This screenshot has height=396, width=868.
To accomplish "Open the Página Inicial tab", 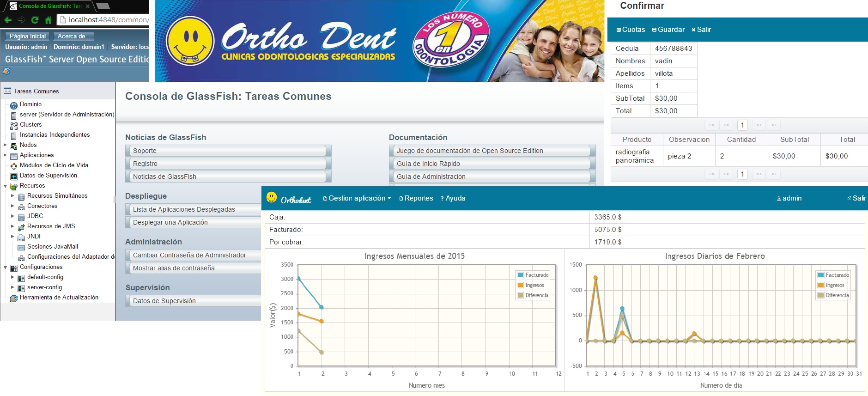I will click(x=28, y=36).
